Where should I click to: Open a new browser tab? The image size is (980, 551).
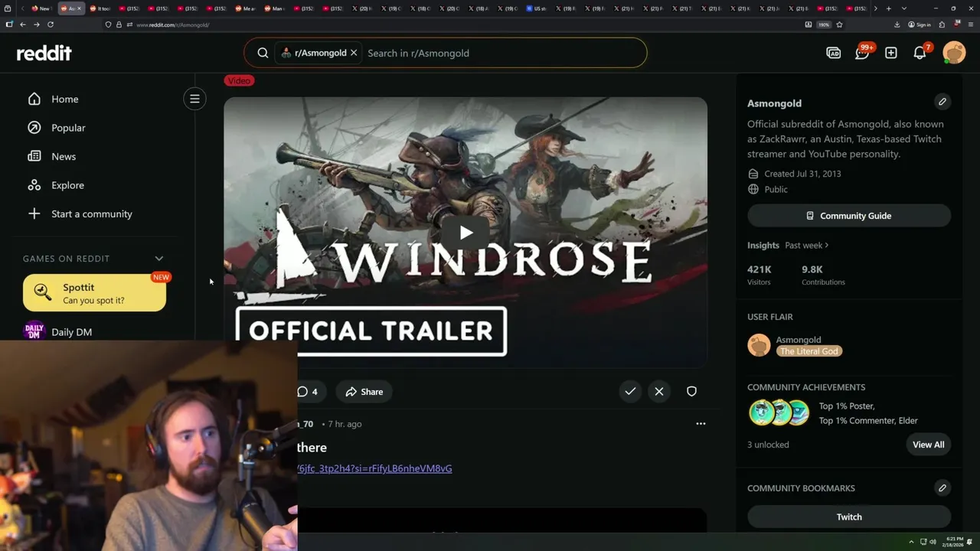pyautogui.click(x=888, y=8)
